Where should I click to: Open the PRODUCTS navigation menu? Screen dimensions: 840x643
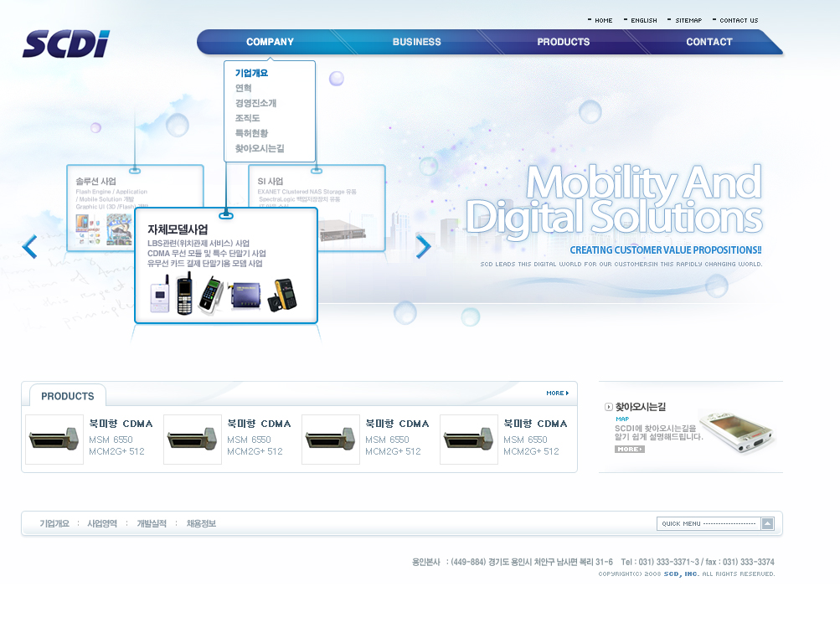[x=563, y=42]
